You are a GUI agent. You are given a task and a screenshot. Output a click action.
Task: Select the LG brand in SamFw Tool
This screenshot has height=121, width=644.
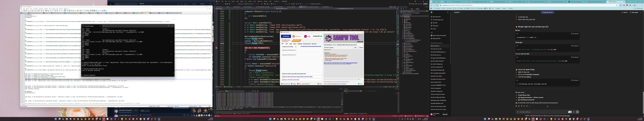[x=307, y=36]
